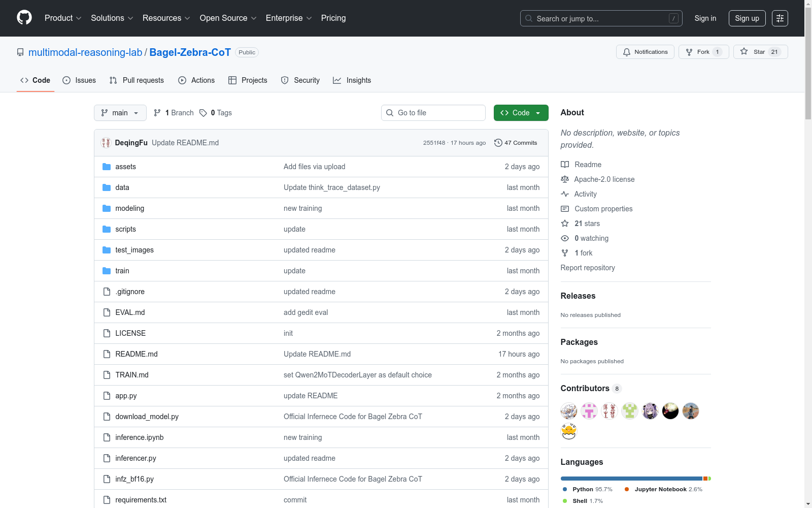Fork this repository
Image resolution: width=812 pixels, height=508 pixels.
(703, 52)
